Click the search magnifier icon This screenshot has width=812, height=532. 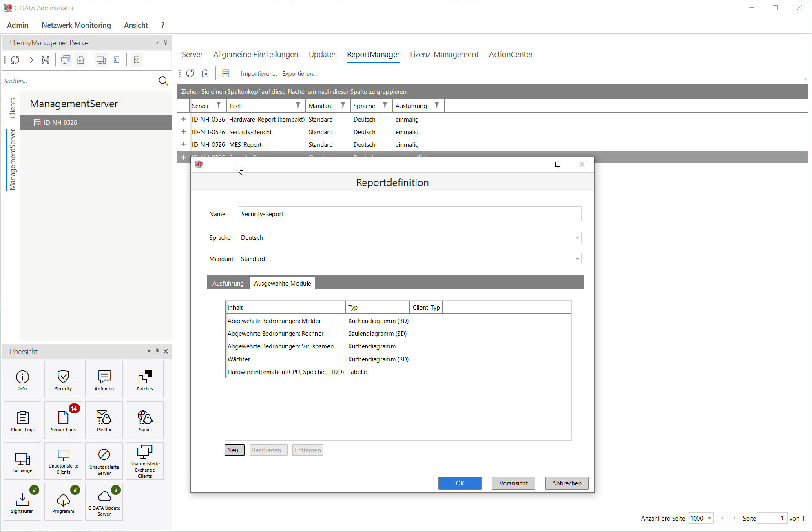(x=163, y=81)
